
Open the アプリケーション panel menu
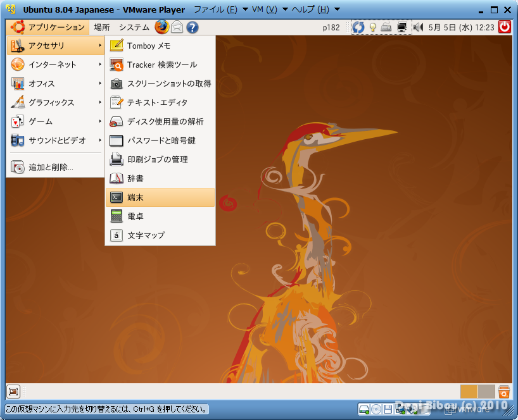[x=47, y=27]
